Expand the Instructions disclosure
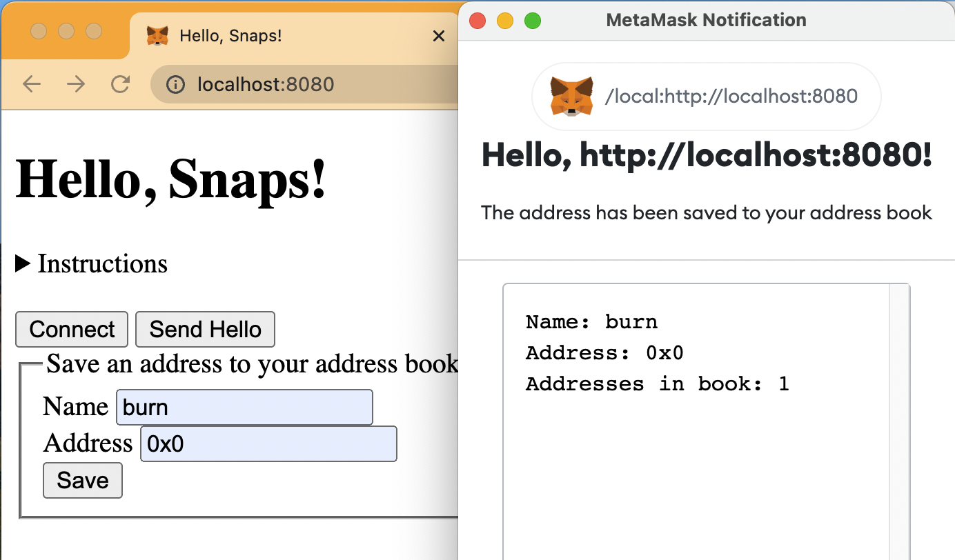 coord(91,263)
